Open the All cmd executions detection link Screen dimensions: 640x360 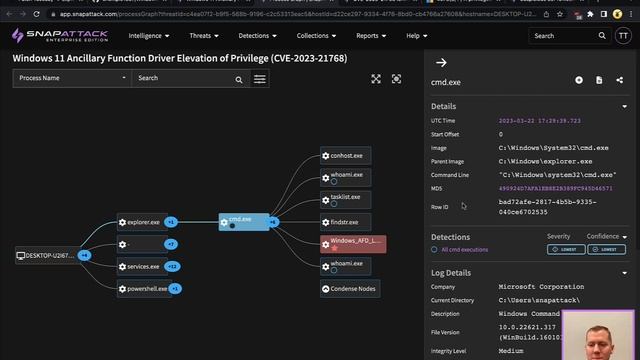pos(464,249)
